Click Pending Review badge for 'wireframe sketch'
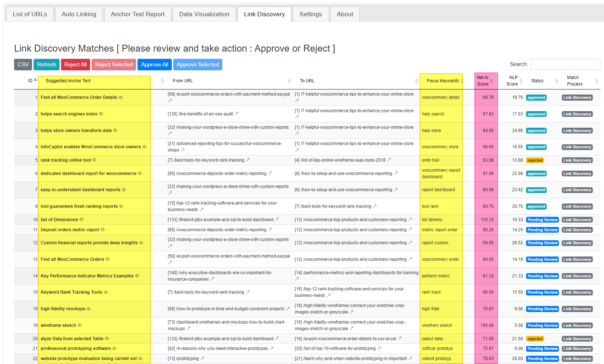 pyautogui.click(x=542, y=325)
